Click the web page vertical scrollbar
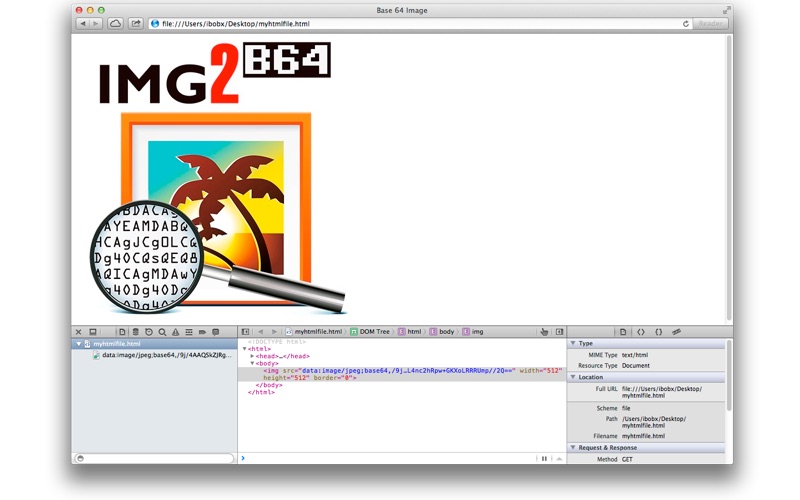 (x=729, y=179)
